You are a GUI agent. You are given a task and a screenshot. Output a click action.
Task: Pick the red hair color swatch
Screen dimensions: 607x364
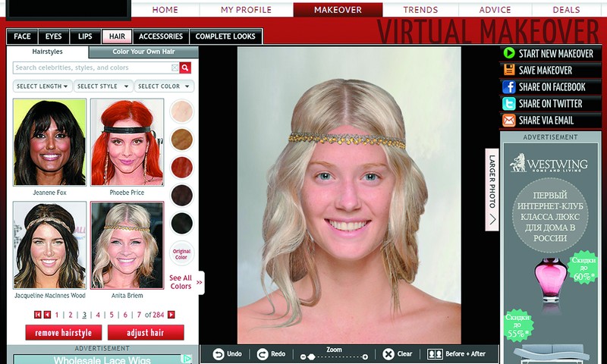[x=181, y=168]
